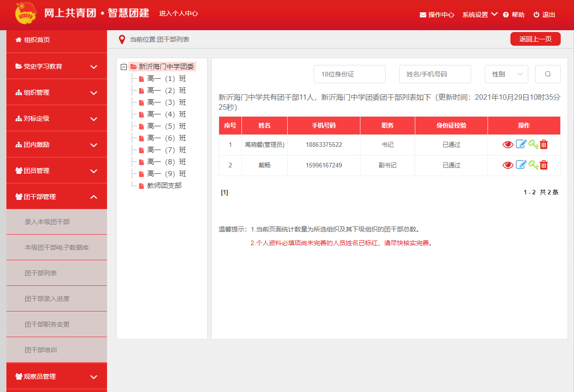Image resolution: width=574 pixels, height=392 pixels.
Task: Click the trash icon in 禹晓馨 row
Action: click(x=544, y=145)
